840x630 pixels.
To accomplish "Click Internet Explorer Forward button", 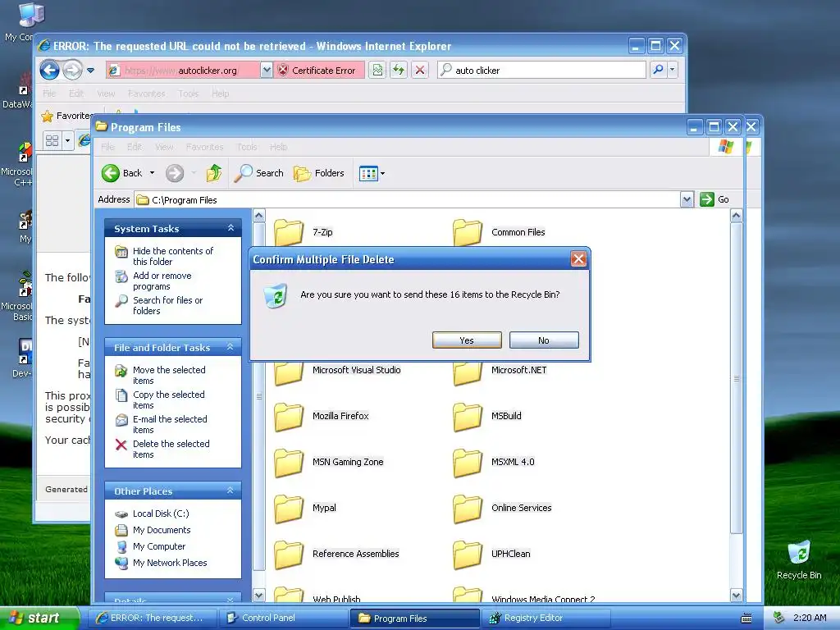I will (x=72, y=70).
